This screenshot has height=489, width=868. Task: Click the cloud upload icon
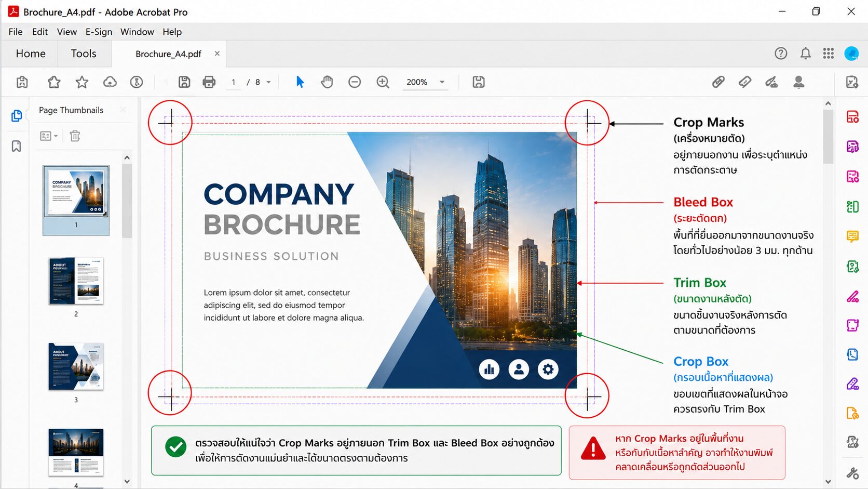coord(110,82)
